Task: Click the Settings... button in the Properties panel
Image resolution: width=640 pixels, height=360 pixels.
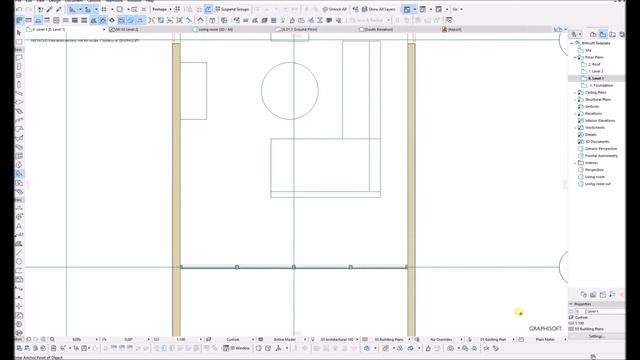Action: point(596,336)
